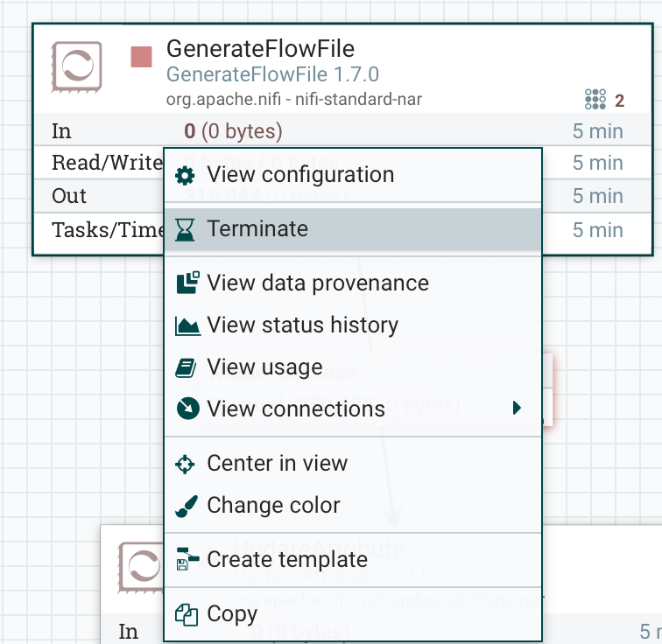Click the hourglass icon beside Terminate

(186, 229)
